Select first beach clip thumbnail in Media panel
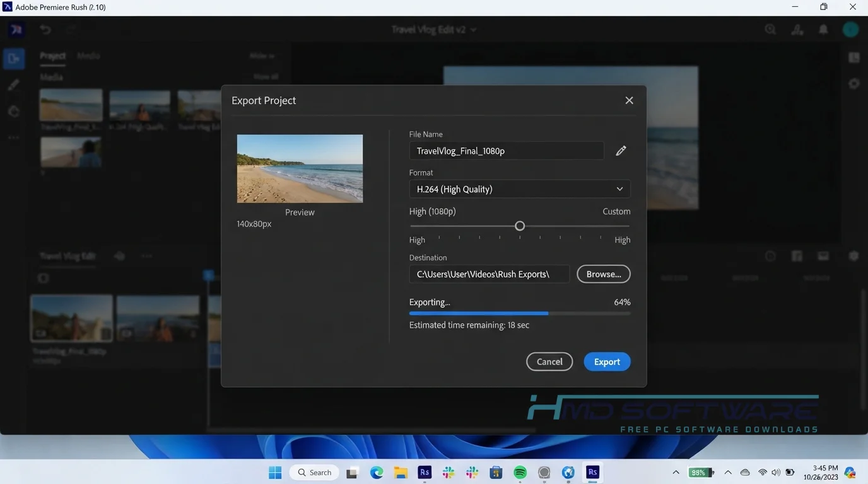The width and height of the screenshot is (868, 484). 71,105
